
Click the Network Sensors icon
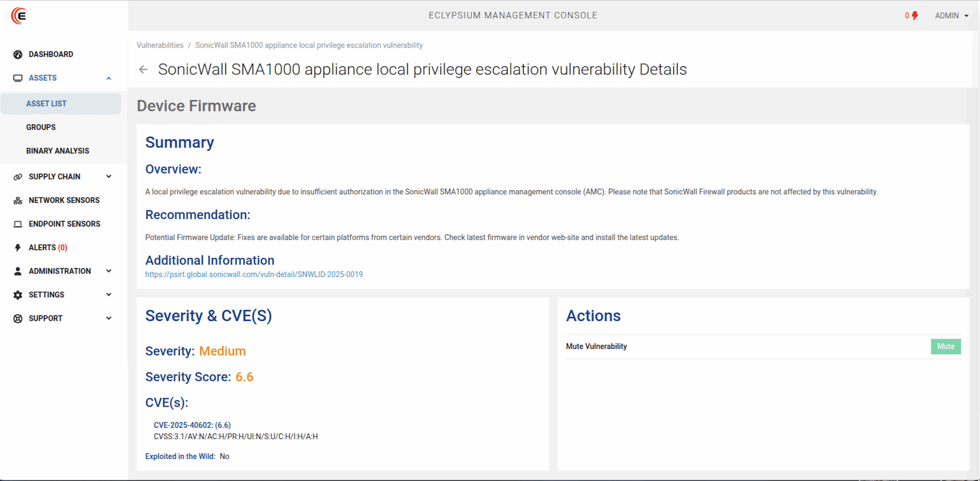pyautogui.click(x=18, y=200)
